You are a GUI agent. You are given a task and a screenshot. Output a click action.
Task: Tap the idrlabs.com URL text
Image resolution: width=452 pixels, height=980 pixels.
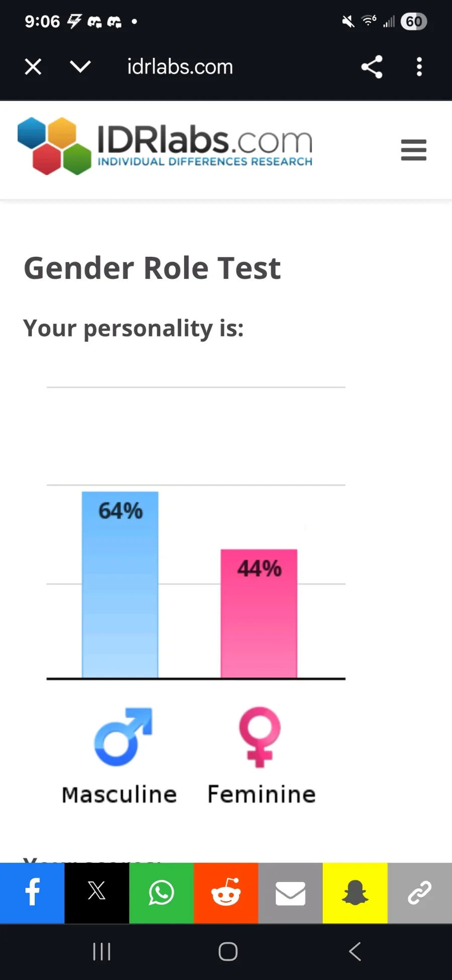[180, 67]
